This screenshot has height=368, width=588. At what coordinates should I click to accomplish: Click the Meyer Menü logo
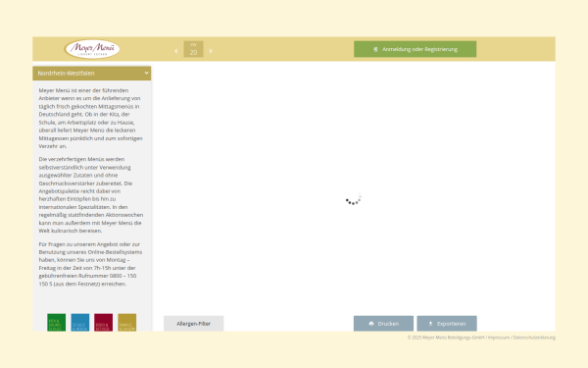pyautogui.click(x=92, y=49)
